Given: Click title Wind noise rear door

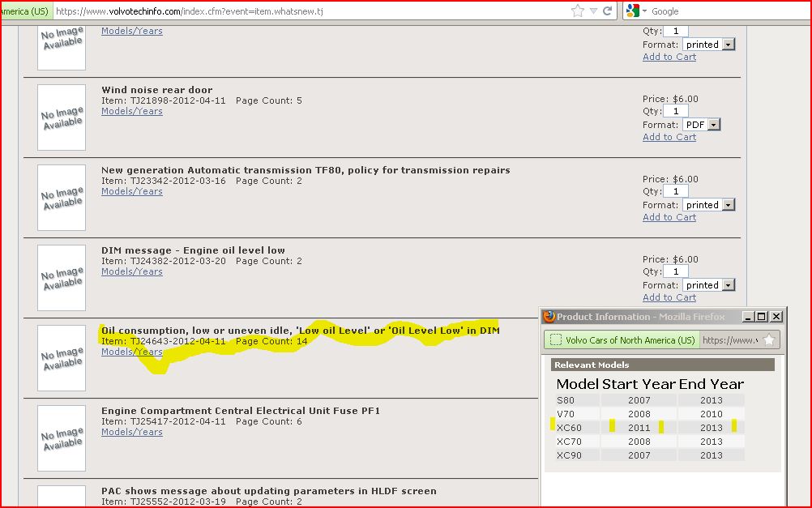Looking at the screenshot, I should click(157, 90).
